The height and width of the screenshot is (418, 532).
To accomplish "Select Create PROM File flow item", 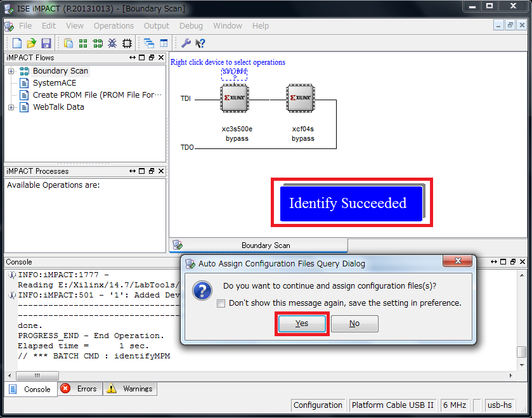I will [96, 95].
